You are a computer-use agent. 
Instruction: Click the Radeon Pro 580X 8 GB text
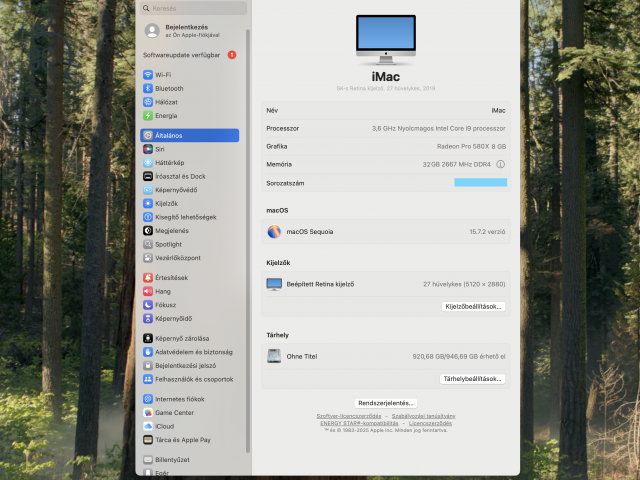point(471,147)
